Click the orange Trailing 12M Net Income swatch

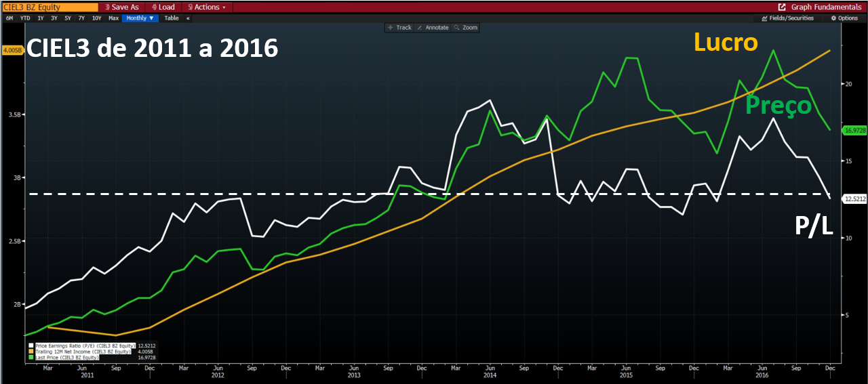[31, 351]
